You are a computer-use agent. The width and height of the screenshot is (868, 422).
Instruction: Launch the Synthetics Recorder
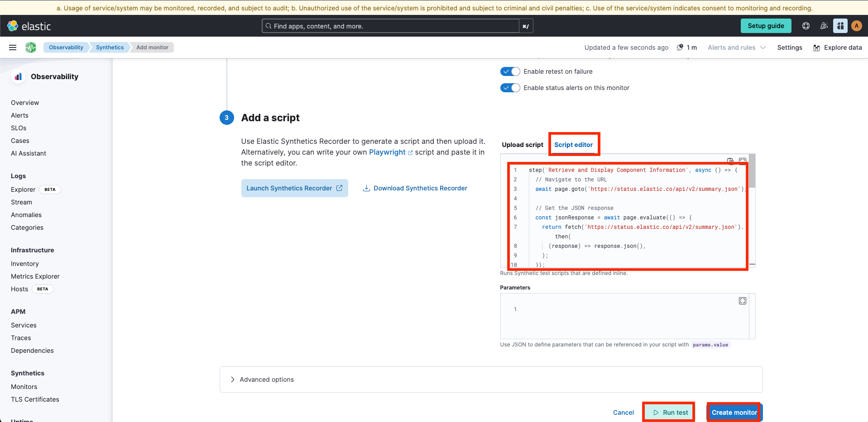pos(294,188)
